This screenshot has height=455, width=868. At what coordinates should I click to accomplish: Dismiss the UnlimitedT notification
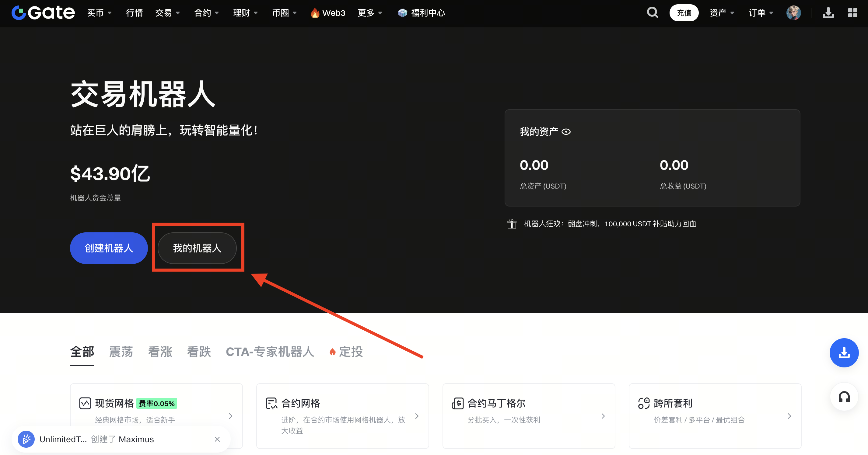pyautogui.click(x=217, y=439)
